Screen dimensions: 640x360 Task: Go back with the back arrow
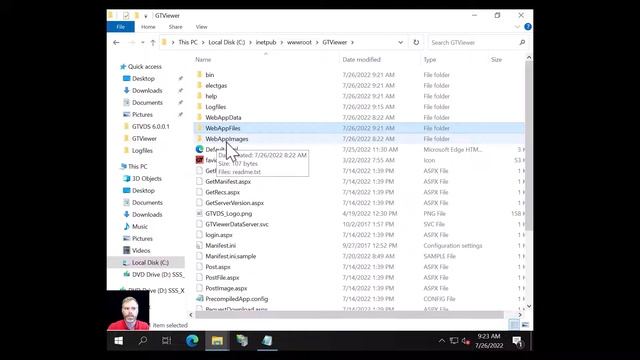click(x=116, y=42)
